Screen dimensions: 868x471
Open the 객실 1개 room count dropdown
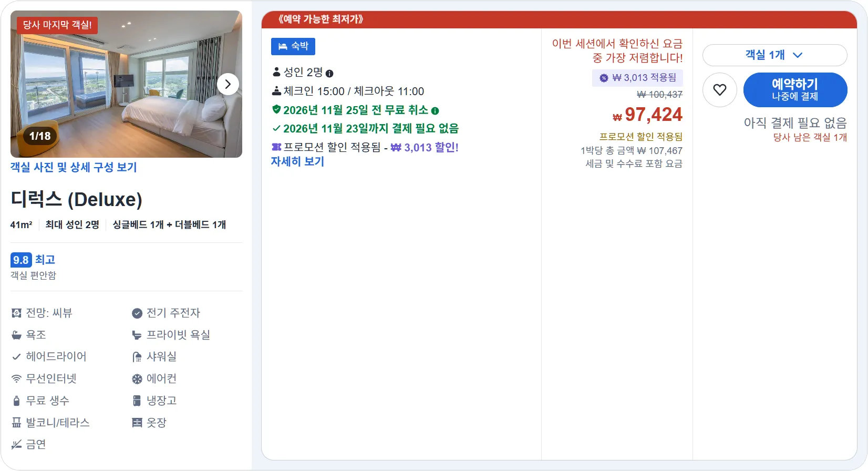(x=774, y=55)
